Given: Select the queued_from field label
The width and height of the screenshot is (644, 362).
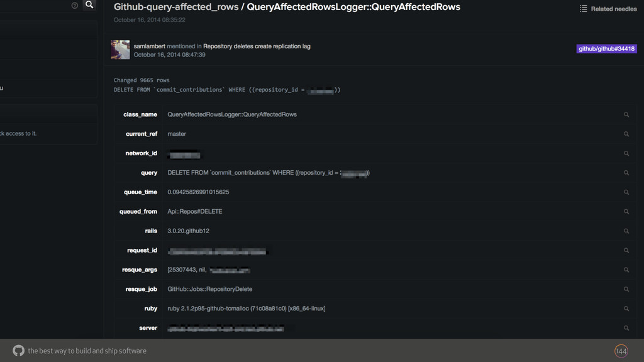Looking at the screenshot, I should (x=138, y=211).
